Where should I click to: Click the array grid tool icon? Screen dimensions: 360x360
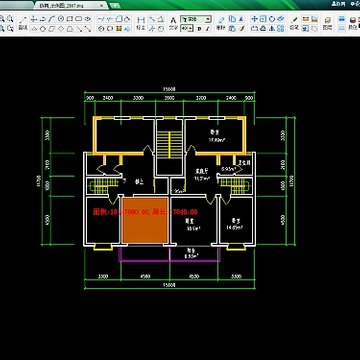click(x=281, y=29)
